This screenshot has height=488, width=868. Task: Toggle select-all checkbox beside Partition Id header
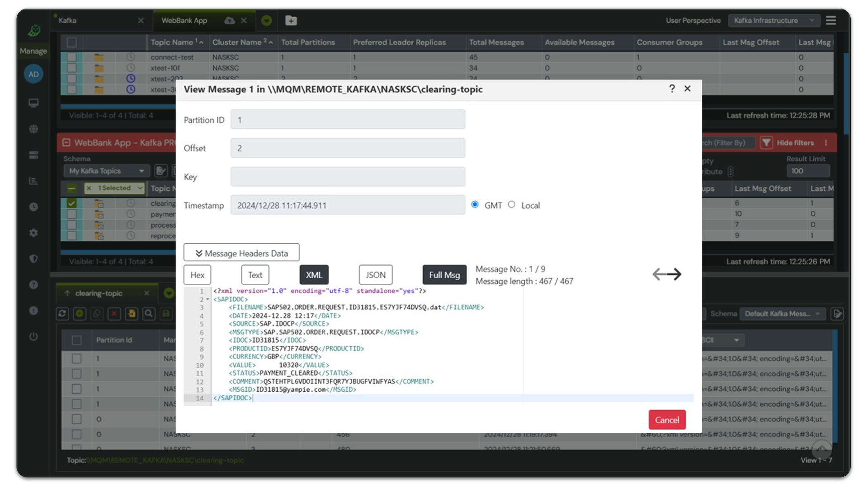click(77, 340)
